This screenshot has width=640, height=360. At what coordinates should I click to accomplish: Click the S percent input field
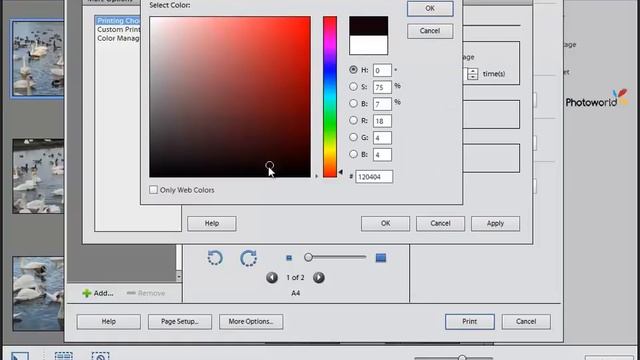(x=382, y=87)
